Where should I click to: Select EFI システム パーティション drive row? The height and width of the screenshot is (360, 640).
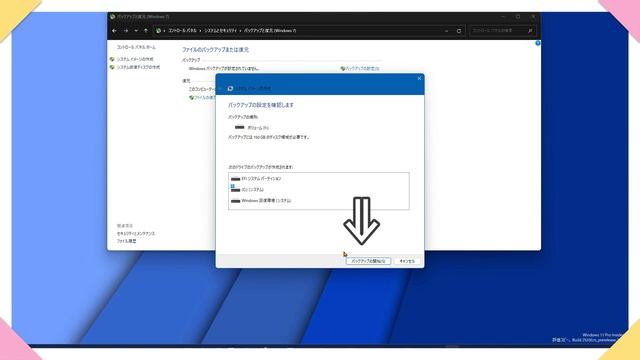(x=318, y=179)
